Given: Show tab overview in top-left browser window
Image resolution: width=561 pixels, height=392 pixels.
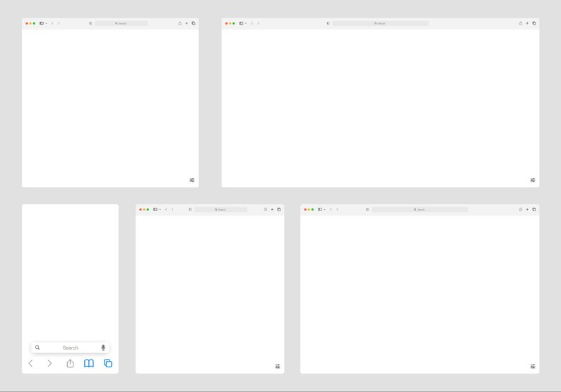Looking at the screenshot, I should [x=194, y=23].
